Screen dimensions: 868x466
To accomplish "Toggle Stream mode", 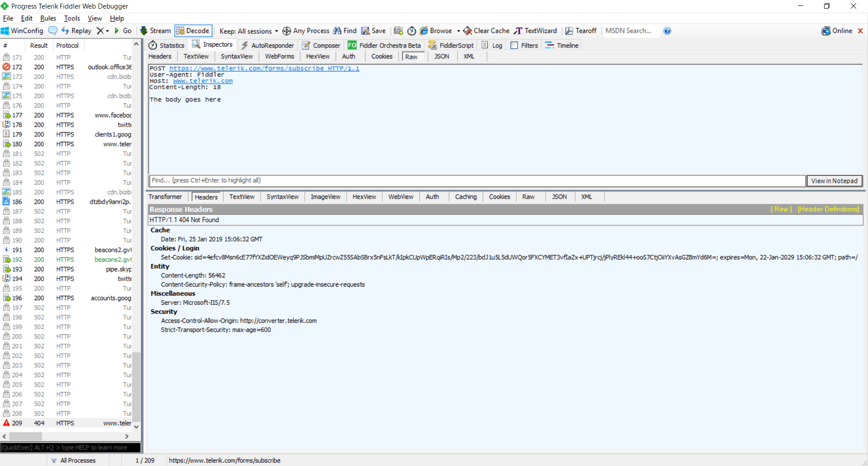I will [x=155, y=31].
